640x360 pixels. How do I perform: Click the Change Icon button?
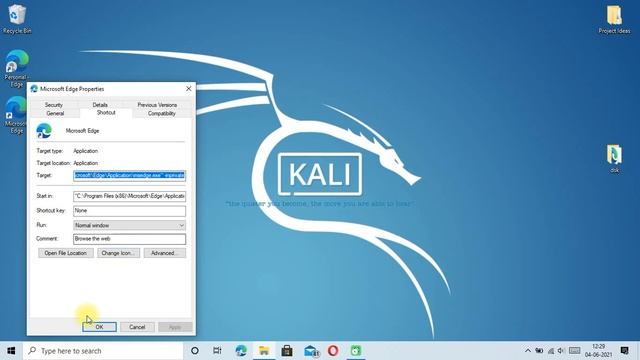pyautogui.click(x=118, y=253)
